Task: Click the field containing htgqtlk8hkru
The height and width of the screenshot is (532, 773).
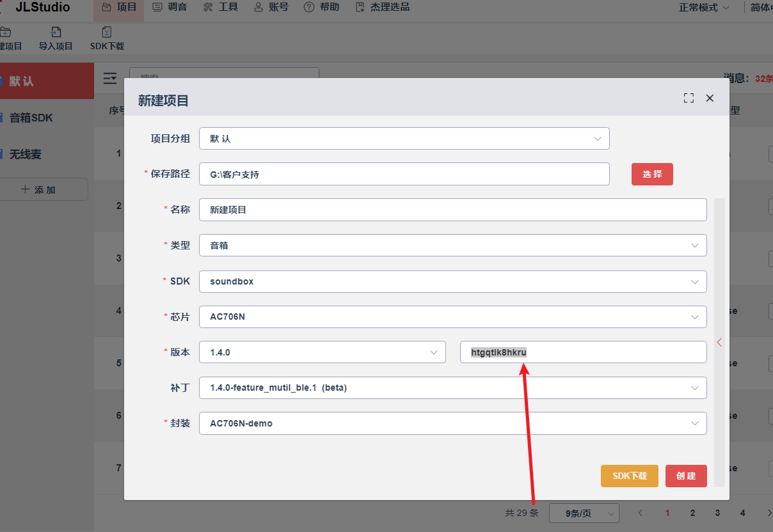Action: pos(584,352)
